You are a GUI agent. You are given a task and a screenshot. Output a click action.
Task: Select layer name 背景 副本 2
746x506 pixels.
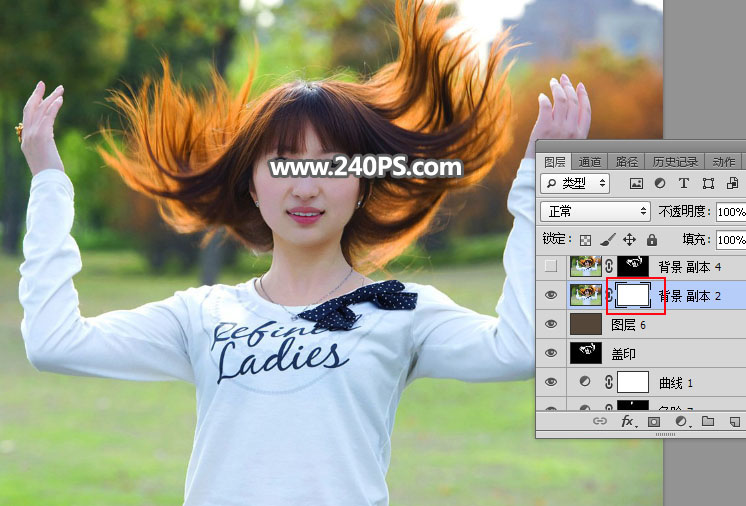point(690,296)
